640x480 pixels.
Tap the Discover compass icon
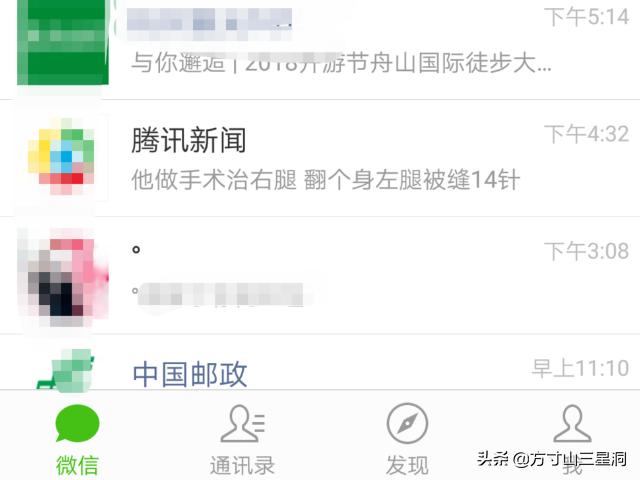[407, 423]
